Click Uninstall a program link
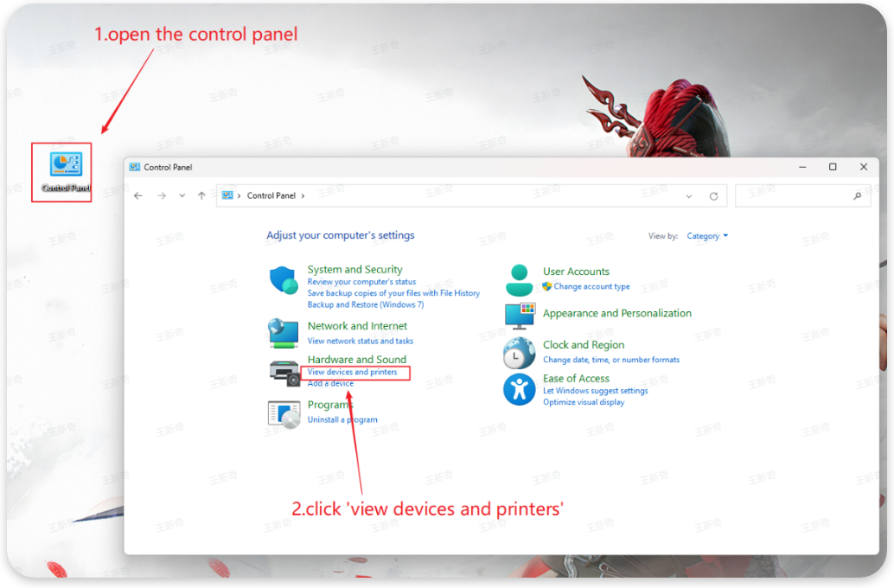This screenshot has width=894, height=588. click(x=342, y=419)
